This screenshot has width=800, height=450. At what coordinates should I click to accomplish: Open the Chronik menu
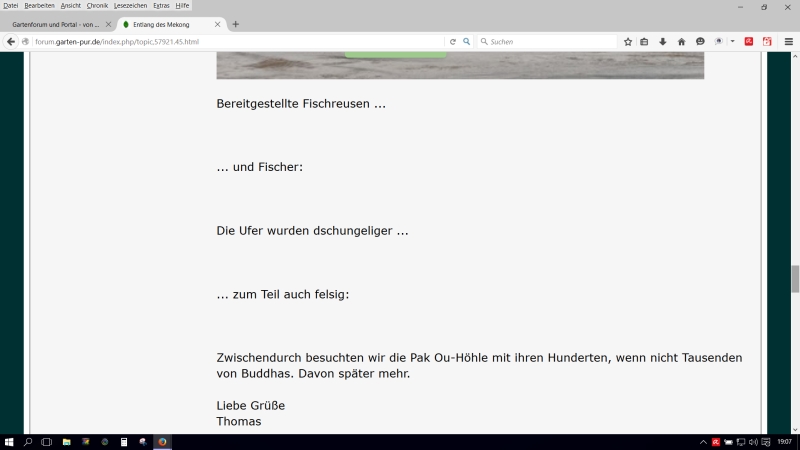coord(97,5)
